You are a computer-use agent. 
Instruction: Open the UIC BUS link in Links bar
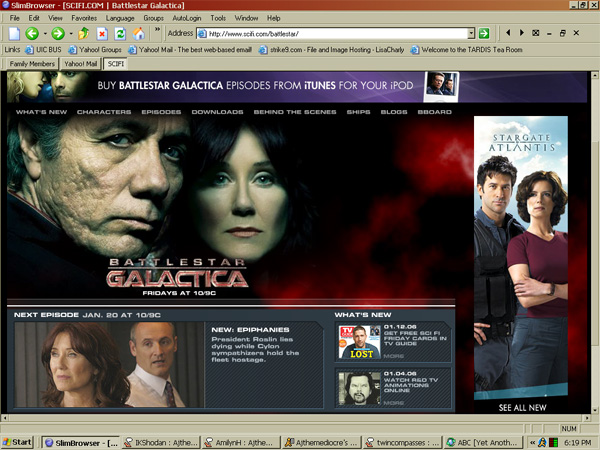(x=43, y=50)
